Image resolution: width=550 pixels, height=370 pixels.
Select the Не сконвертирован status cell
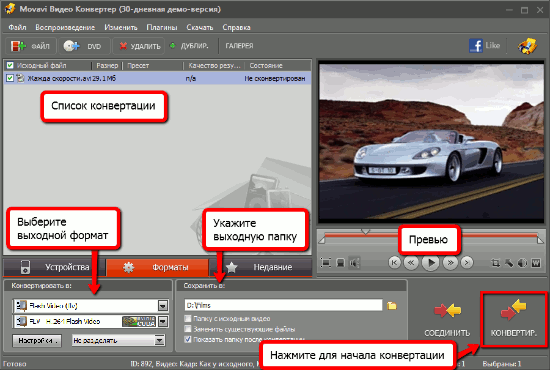275,79
